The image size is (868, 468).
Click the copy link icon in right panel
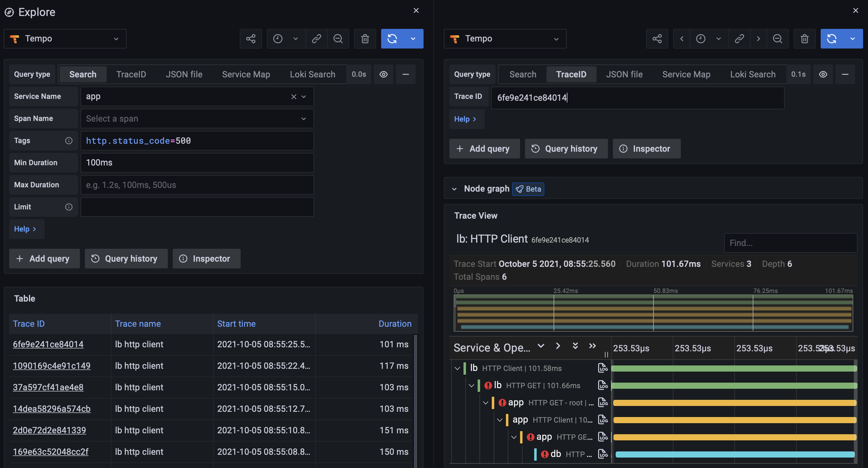(x=740, y=39)
